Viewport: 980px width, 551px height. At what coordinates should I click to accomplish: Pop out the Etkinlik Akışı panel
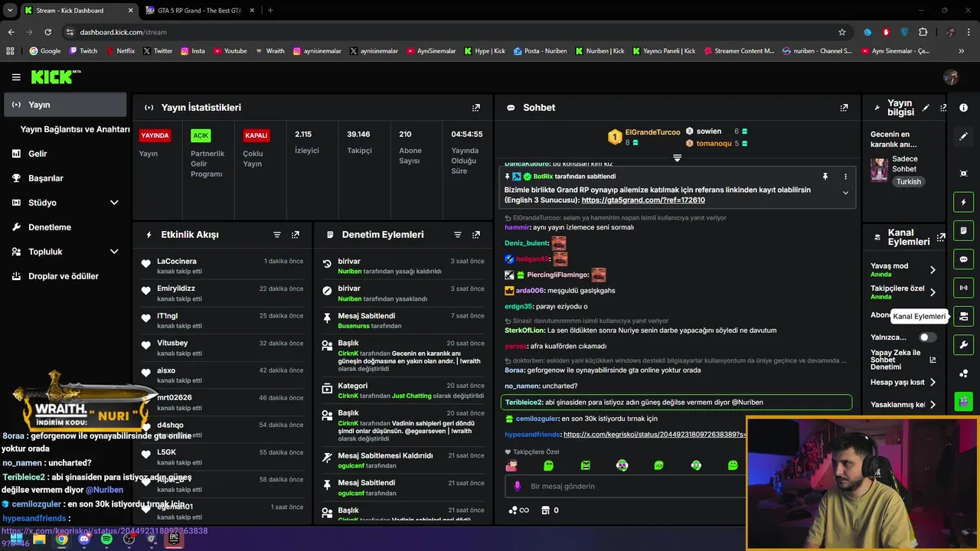pyautogui.click(x=296, y=235)
